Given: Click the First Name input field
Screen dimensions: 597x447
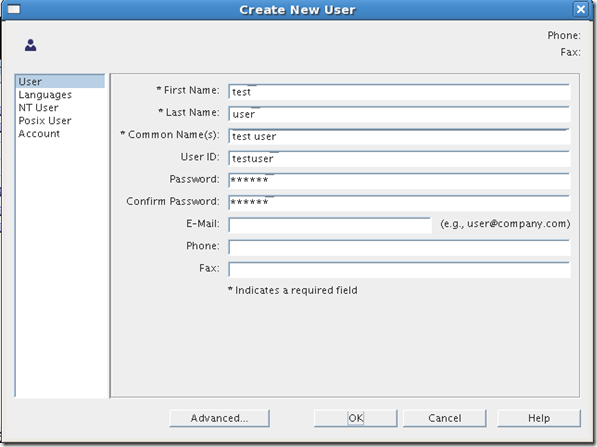Looking at the screenshot, I should (399, 92).
